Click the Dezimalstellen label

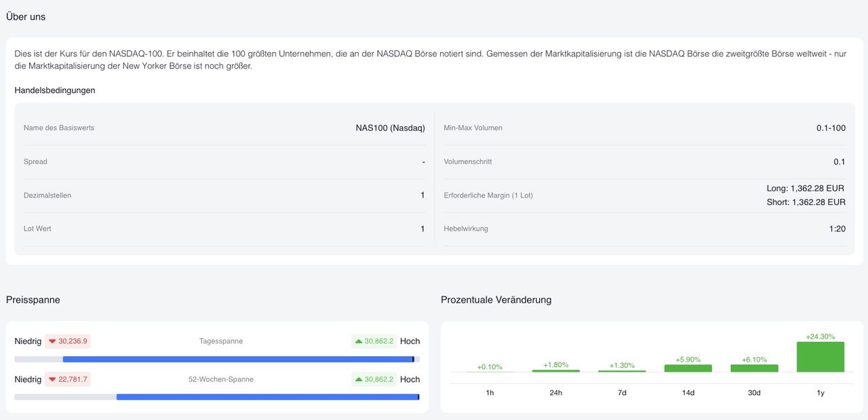47,195
